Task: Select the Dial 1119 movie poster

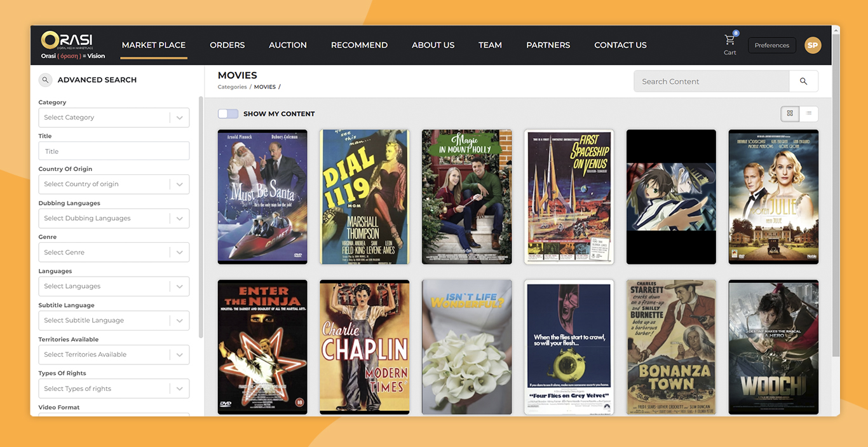Action: 365,197
